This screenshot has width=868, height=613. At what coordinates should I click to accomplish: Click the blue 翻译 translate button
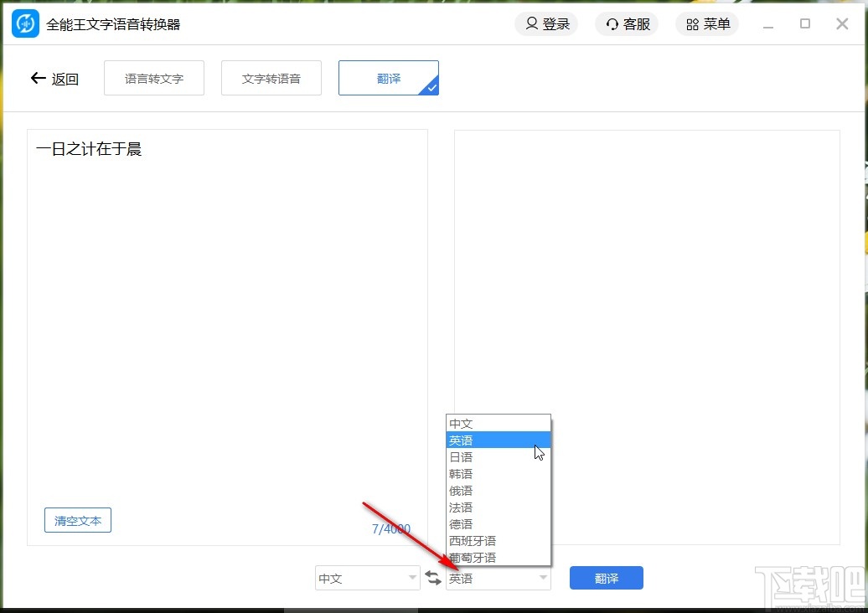click(606, 578)
